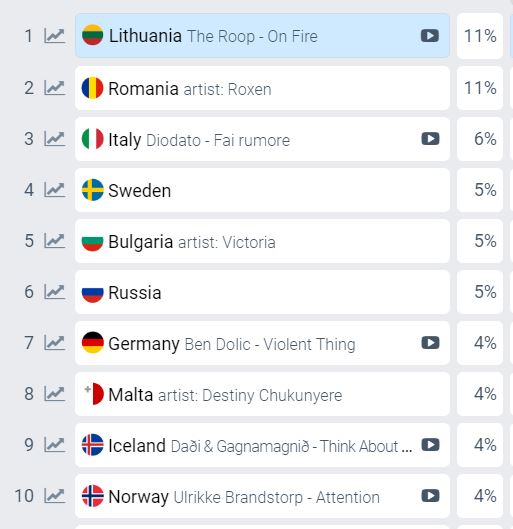Play Germany's Violent Thing video
This screenshot has height=529, width=513.
pyautogui.click(x=430, y=343)
